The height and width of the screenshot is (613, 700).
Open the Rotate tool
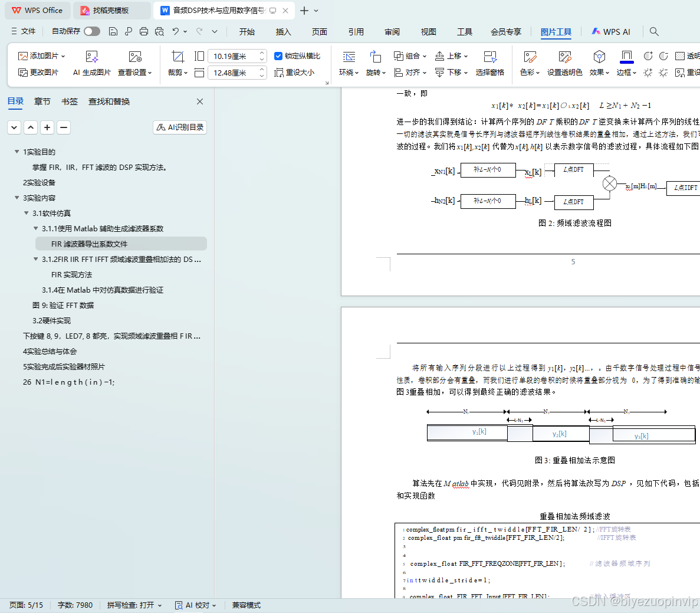click(x=376, y=64)
